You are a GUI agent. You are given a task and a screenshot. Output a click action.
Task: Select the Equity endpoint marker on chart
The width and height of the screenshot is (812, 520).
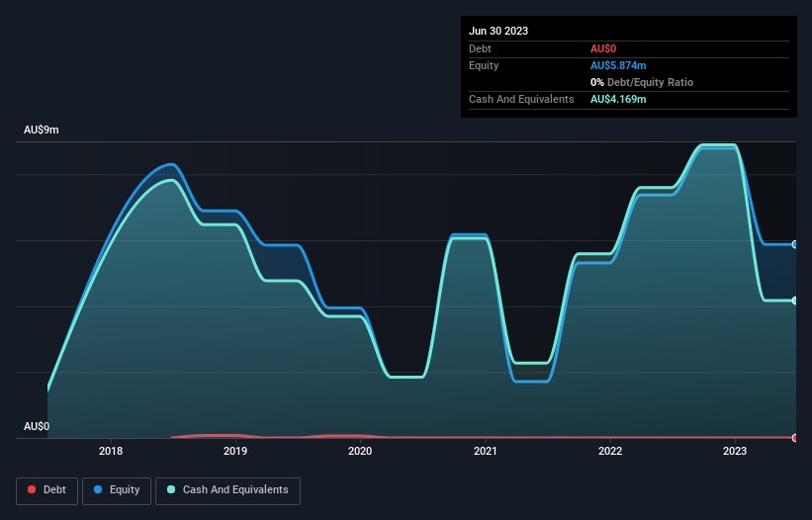pyautogui.click(x=795, y=244)
